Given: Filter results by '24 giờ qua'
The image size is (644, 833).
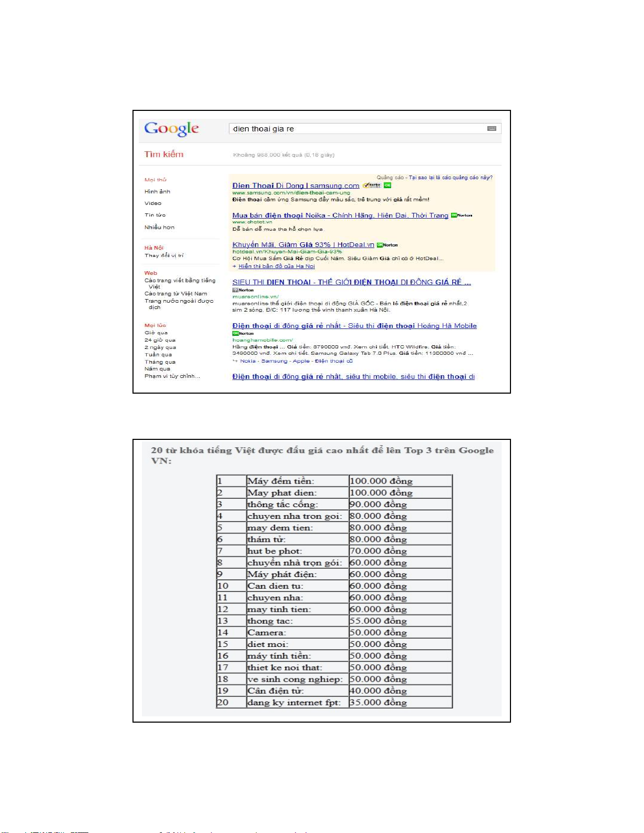Looking at the screenshot, I should 160,340.
